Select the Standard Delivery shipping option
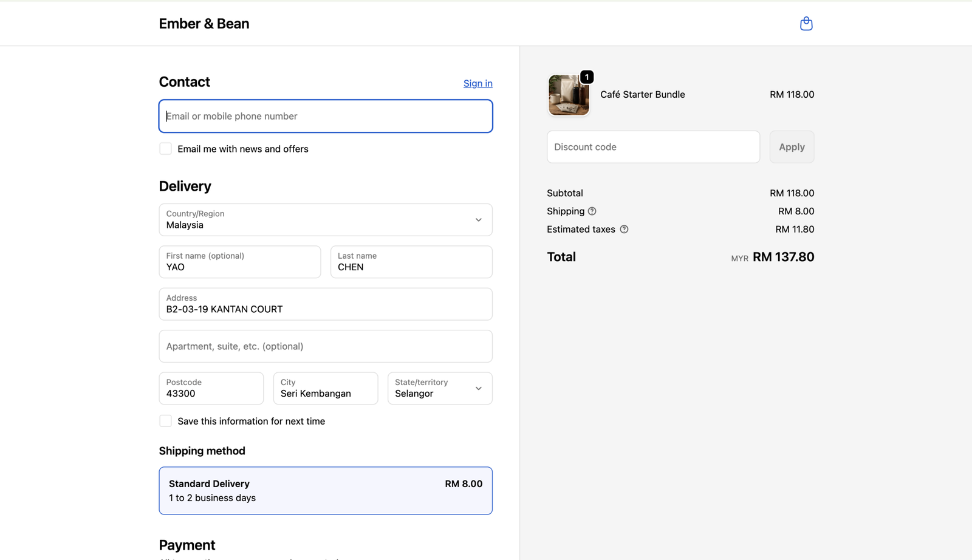Screen dimensions: 972x560 tap(326, 491)
